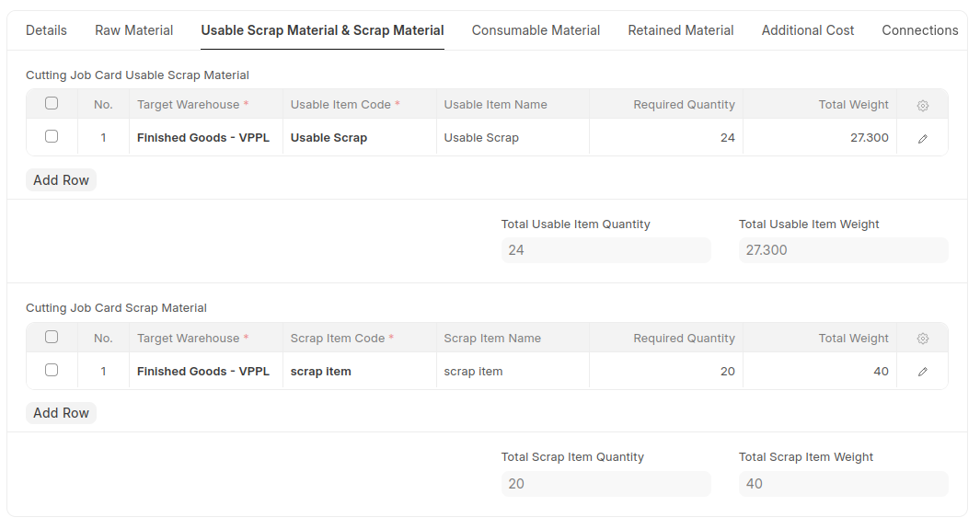
Task: Open Target Warehouse cell in scrap item row
Action: pyautogui.click(x=205, y=371)
